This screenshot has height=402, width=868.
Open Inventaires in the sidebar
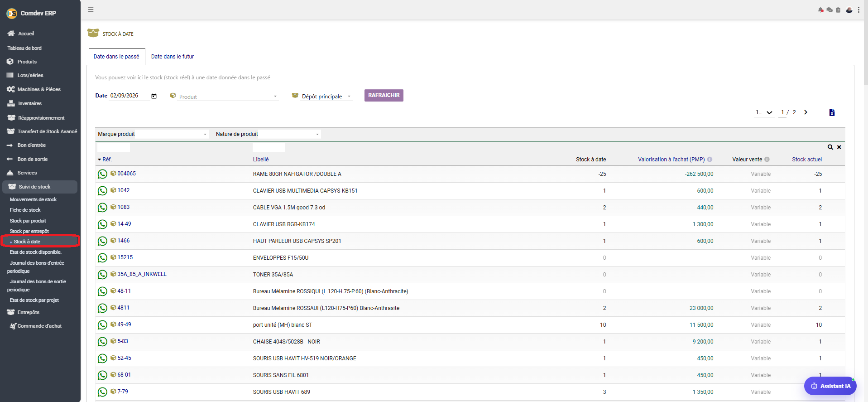30,103
